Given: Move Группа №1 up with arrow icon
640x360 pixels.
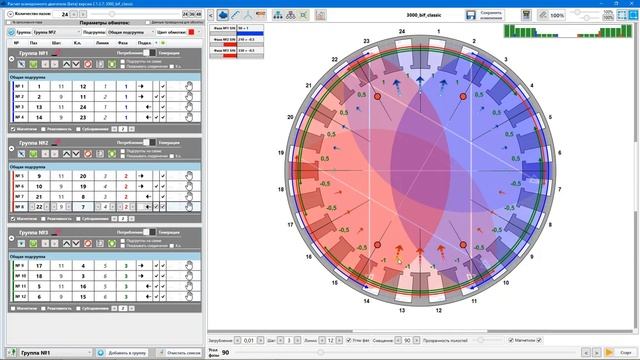Looking at the screenshot, I should pyautogui.click(x=67, y=64).
